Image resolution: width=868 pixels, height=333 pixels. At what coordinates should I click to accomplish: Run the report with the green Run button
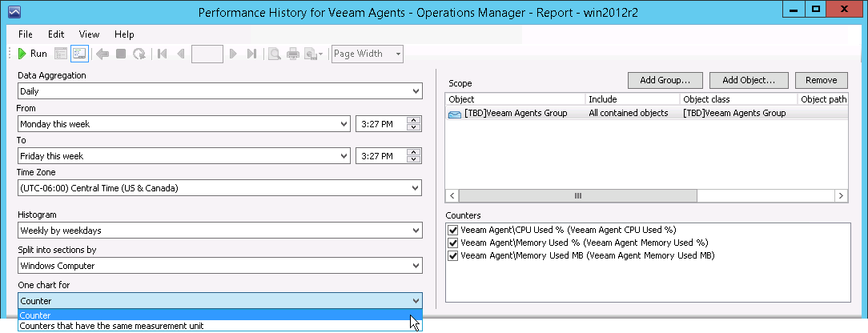32,54
